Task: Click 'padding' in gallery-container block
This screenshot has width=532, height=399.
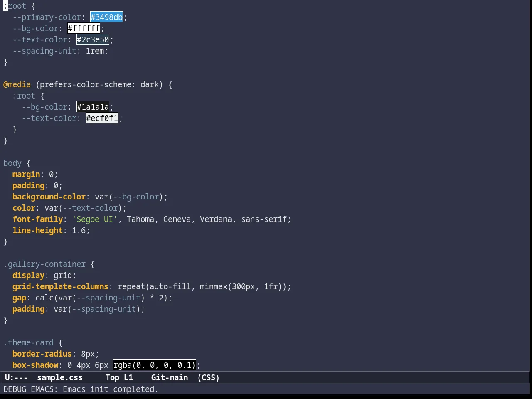Action: tap(29, 309)
